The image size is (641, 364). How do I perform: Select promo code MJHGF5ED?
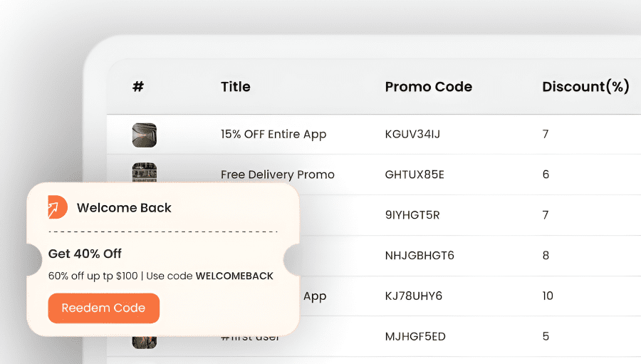[415, 336]
